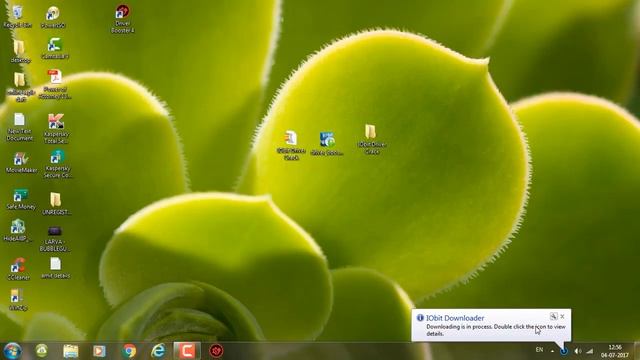
Task: Click the 'Downloading is in process' message
Action: 496,330
